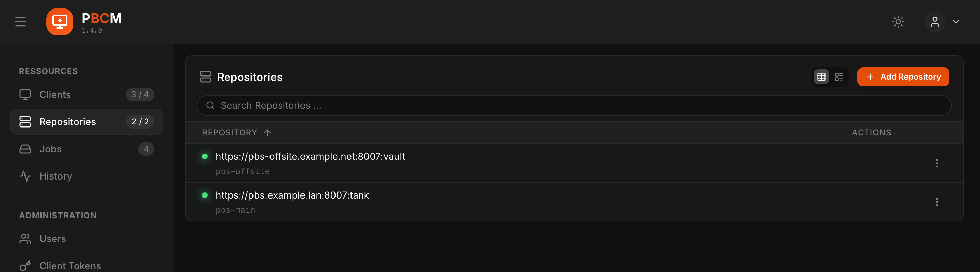Open actions menu for pbs-main repository
This screenshot has height=272, width=980.
coord(937,202)
